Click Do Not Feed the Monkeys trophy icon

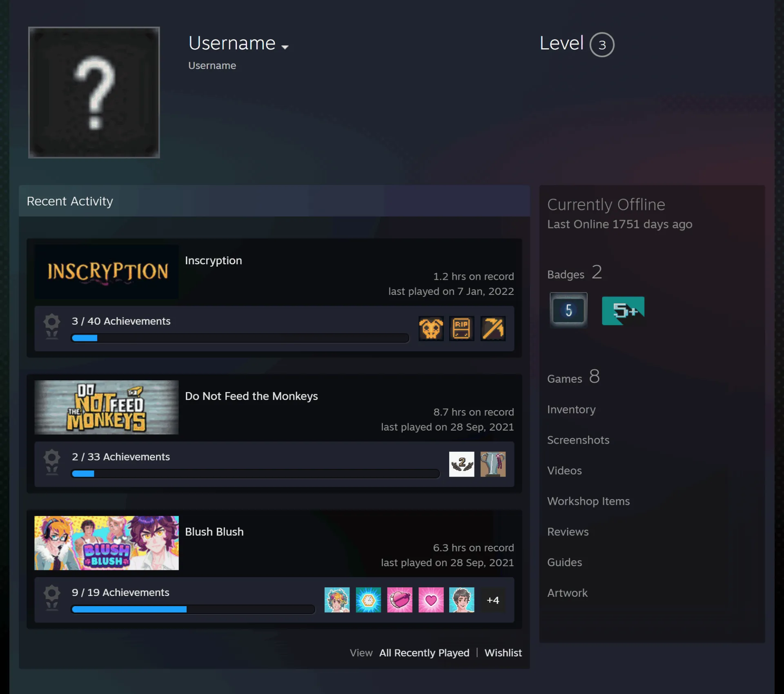(52, 462)
